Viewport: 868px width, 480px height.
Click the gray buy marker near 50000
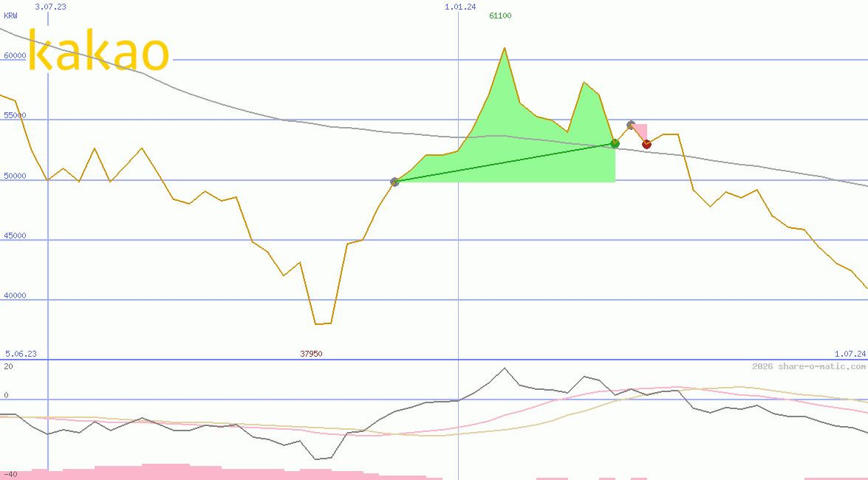point(394,182)
